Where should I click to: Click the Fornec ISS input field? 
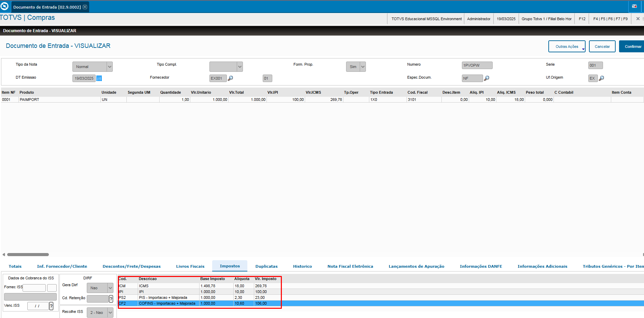tap(34, 288)
